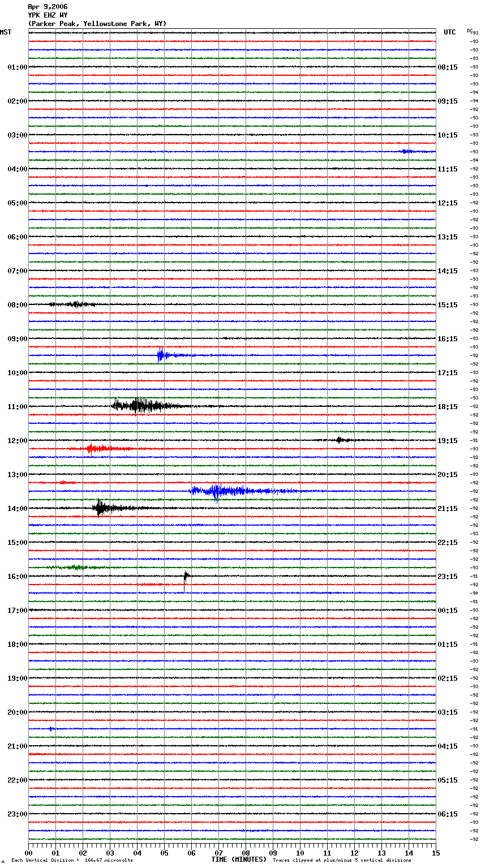Click the 02:15 UTC time label
Image resolution: width=481 pixels, height=868 pixels.
tap(448, 678)
